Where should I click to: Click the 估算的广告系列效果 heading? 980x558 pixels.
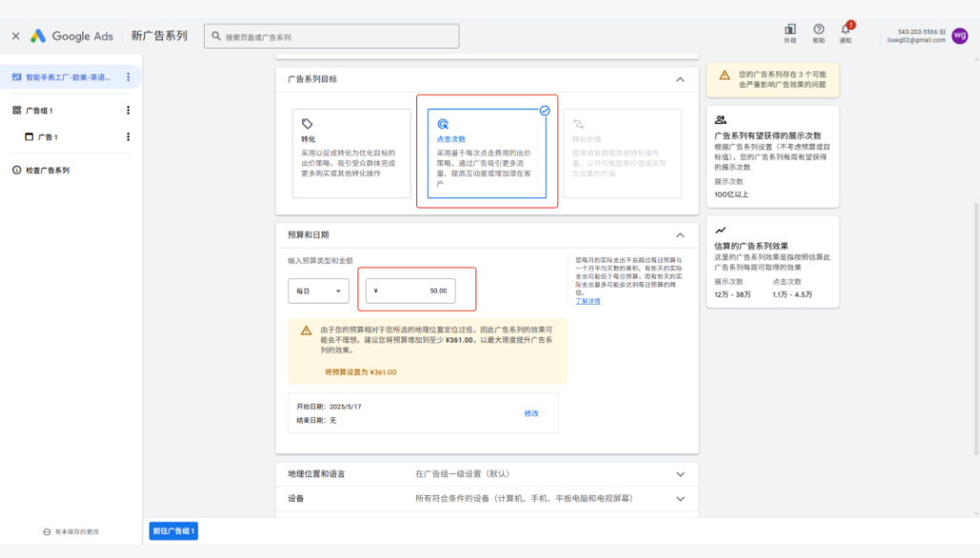(x=751, y=246)
